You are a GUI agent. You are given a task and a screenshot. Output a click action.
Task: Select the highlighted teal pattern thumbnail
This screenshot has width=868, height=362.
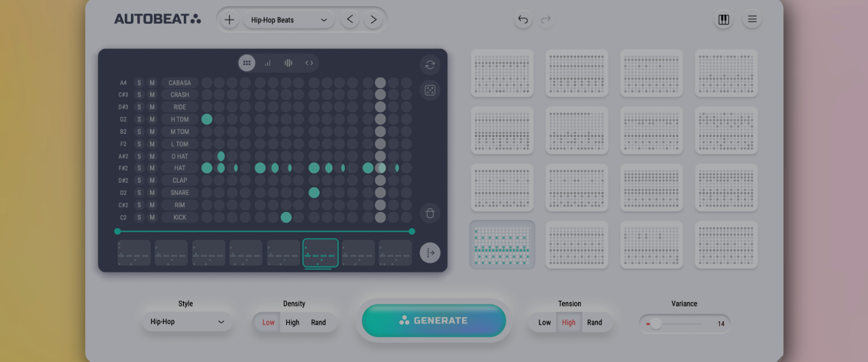502,245
